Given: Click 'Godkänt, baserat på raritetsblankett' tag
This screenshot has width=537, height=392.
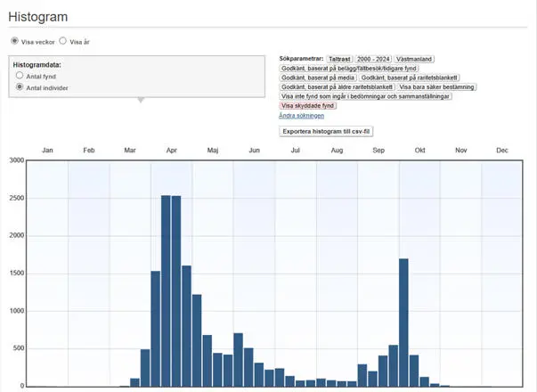Looking at the screenshot, I should click(410, 78).
